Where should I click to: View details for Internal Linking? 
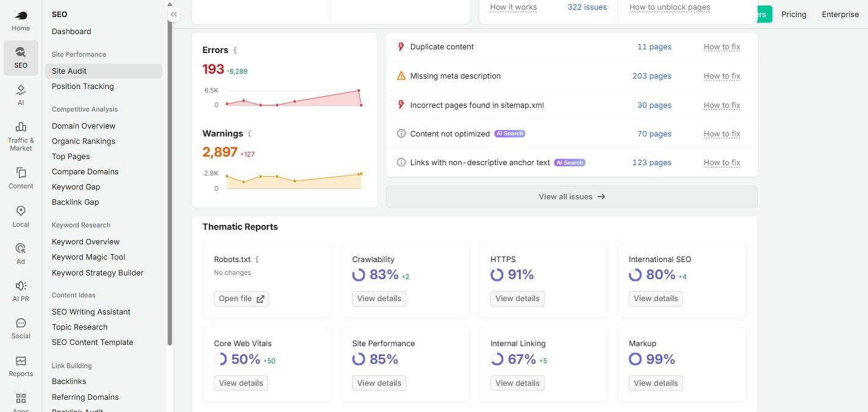coord(517,383)
